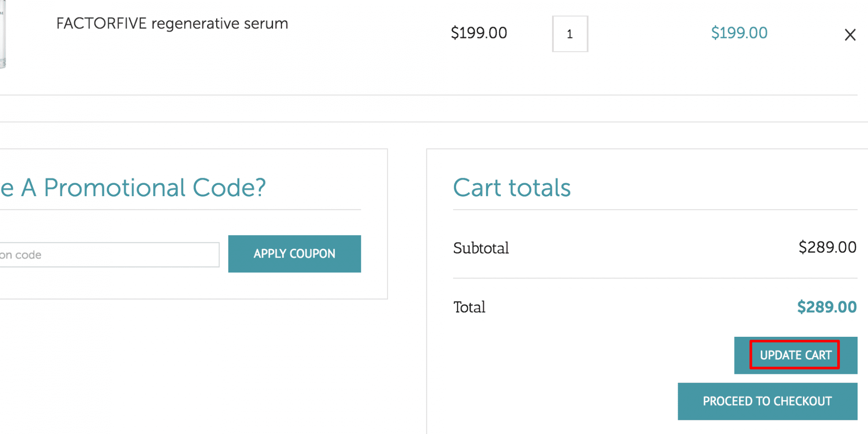
Task: Select the teal $199.00 line total
Action: (739, 33)
